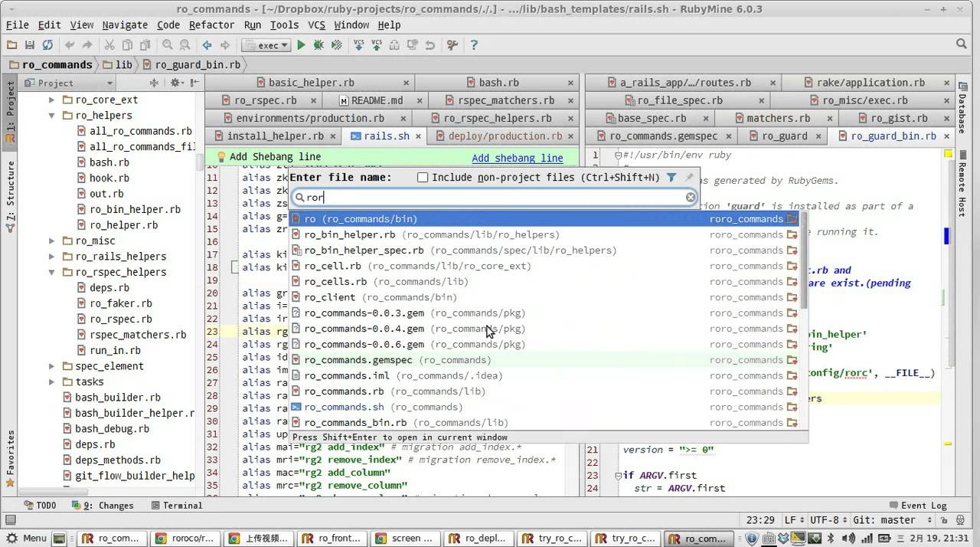The image size is (980, 547).
Task: Click the VCS Update Project icon
Action: (358, 45)
